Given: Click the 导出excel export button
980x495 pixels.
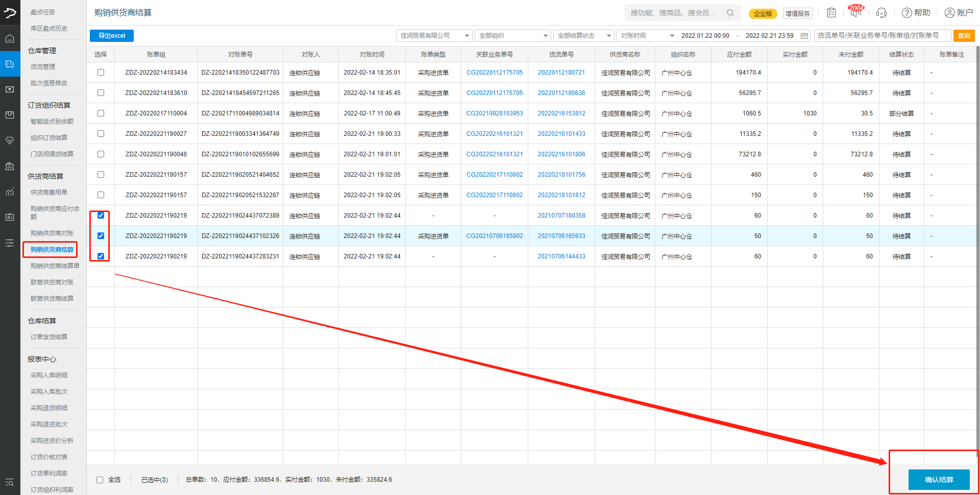Looking at the screenshot, I should (112, 36).
